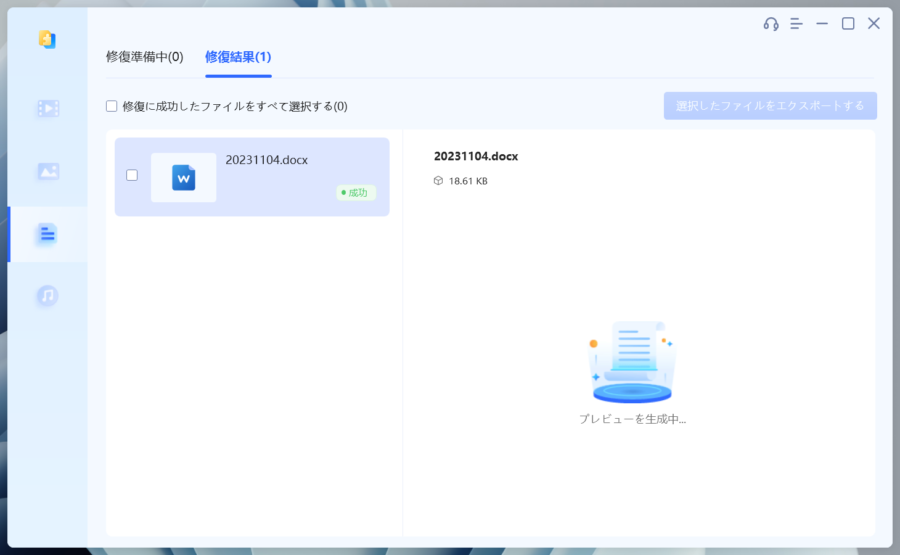The height and width of the screenshot is (555, 900).
Task: Click the green 成功 status badge
Action: 355,192
